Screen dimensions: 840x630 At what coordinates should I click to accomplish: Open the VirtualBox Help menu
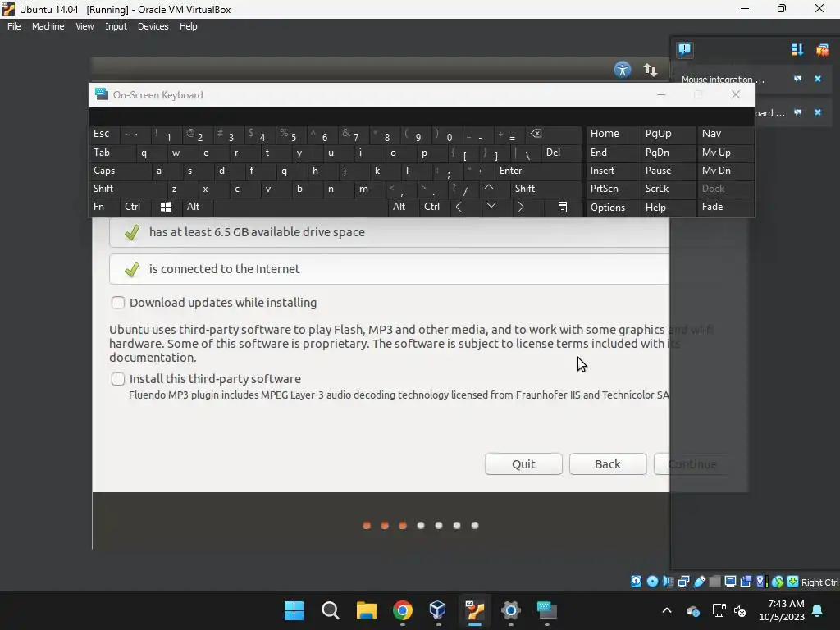(x=188, y=26)
